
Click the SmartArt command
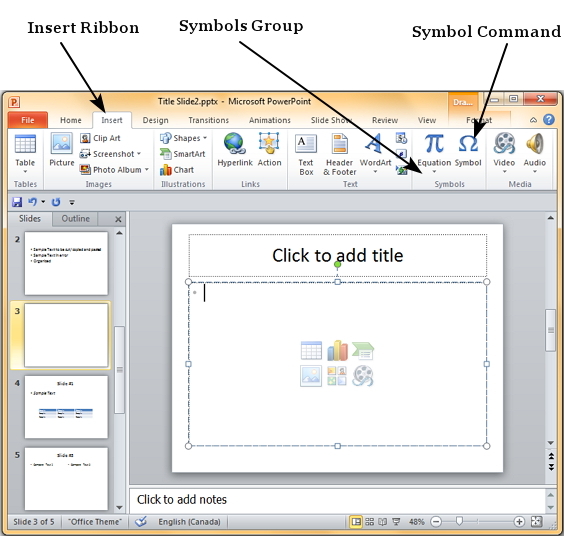pyautogui.click(x=182, y=154)
